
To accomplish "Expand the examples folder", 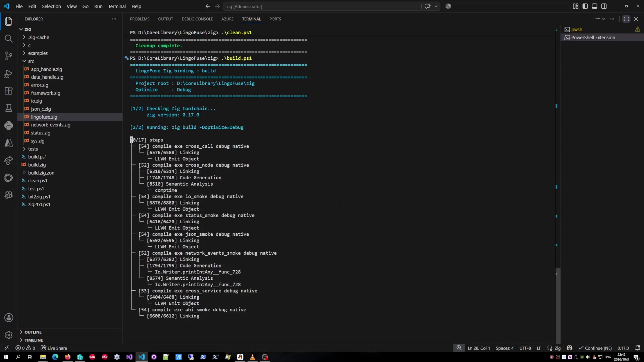I will (70, 53).
